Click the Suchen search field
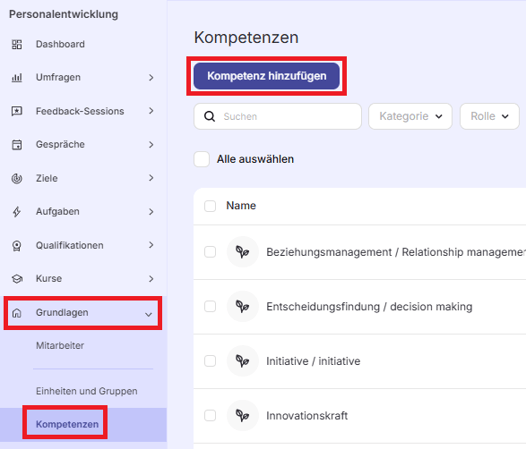The width and height of the screenshot is (526, 449). coord(277,116)
